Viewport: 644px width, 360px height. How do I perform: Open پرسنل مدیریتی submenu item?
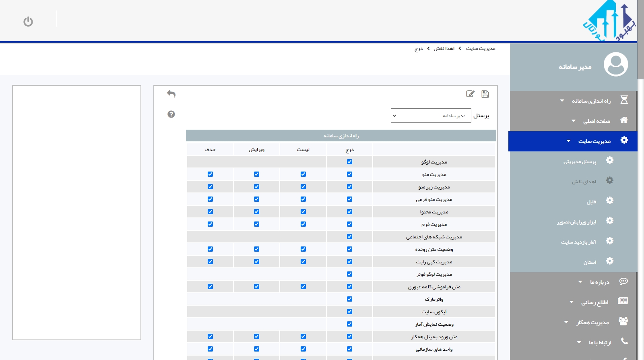click(x=580, y=161)
